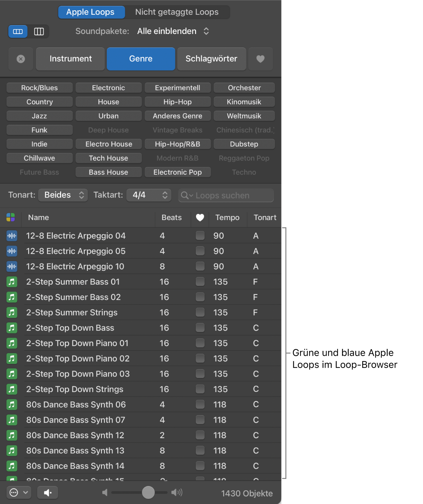This screenshot has width=423, height=504.
Task: Open the search options chevron in Loops suchen
Action: [x=191, y=195]
